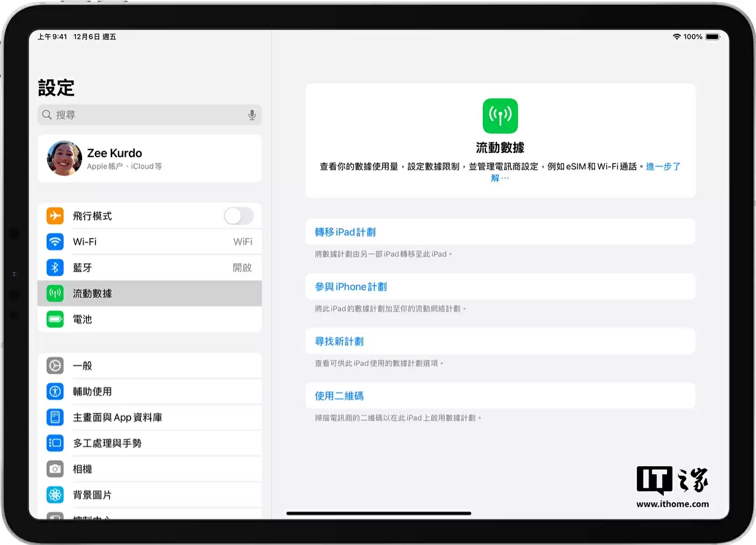Open 一般 settings via gear icon
The height and width of the screenshot is (545, 756).
(55, 365)
